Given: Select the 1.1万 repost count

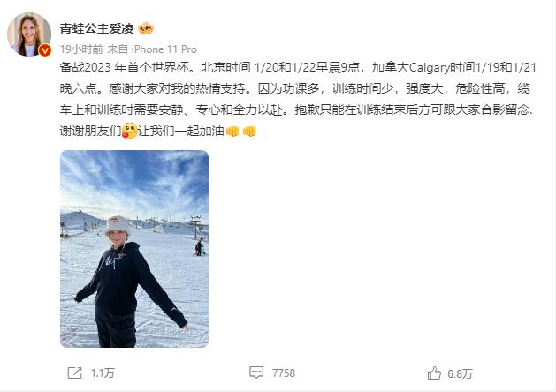Looking at the screenshot, I should tap(103, 373).
